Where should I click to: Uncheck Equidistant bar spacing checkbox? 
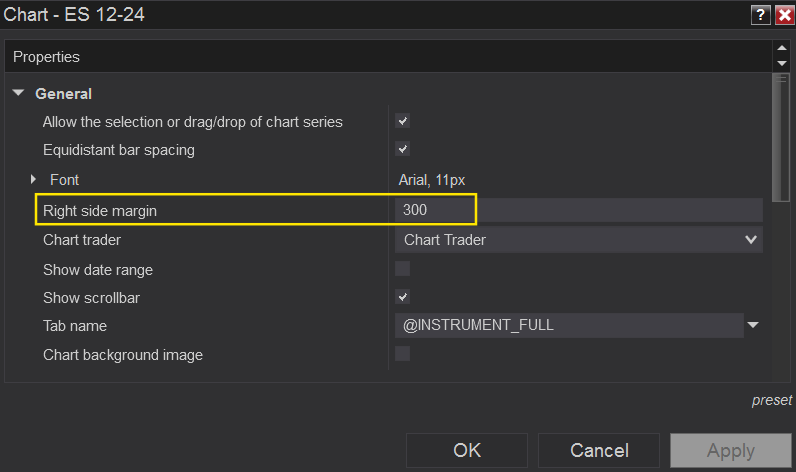(x=403, y=150)
